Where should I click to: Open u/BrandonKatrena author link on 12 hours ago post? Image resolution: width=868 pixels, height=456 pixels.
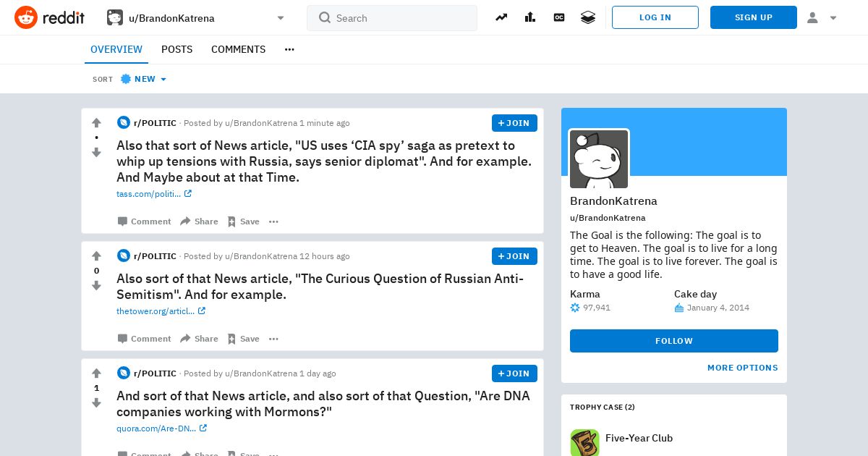261,256
